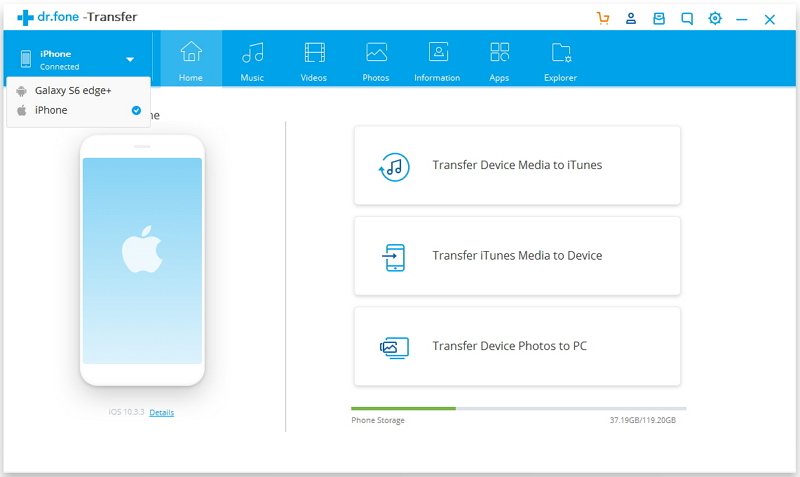800x477 pixels.
Task: Close the dr.fone window
Action: (x=770, y=19)
